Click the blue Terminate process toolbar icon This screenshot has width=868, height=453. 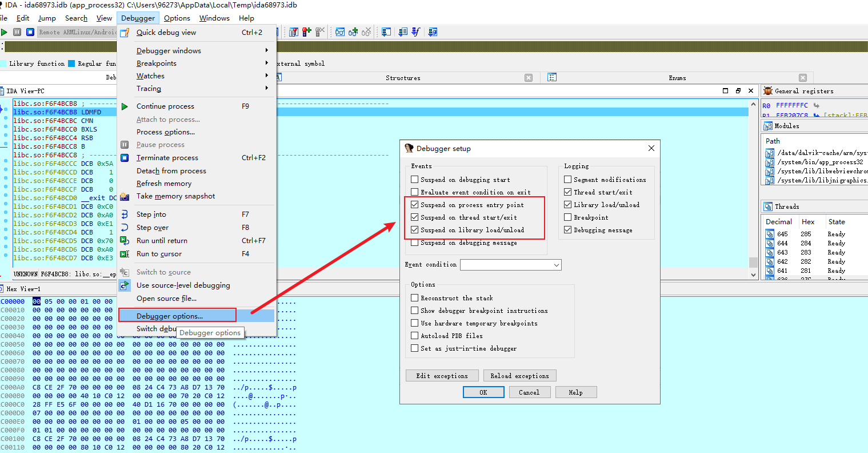tap(30, 32)
